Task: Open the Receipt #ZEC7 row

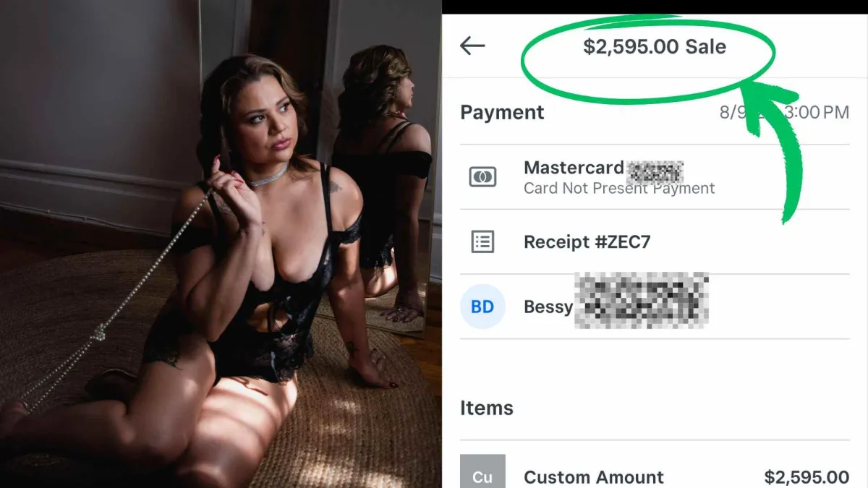Action: pyautogui.click(x=655, y=241)
